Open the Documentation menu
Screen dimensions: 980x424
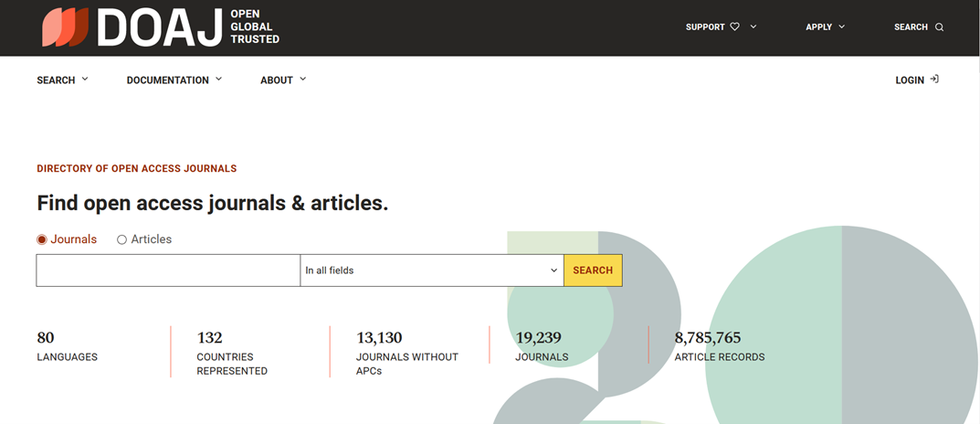(x=174, y=80)
